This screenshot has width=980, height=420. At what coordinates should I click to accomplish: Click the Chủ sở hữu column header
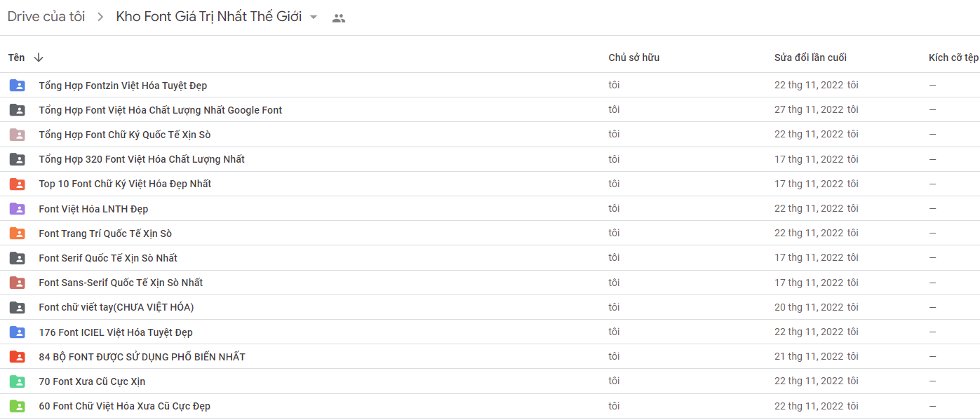634,57
